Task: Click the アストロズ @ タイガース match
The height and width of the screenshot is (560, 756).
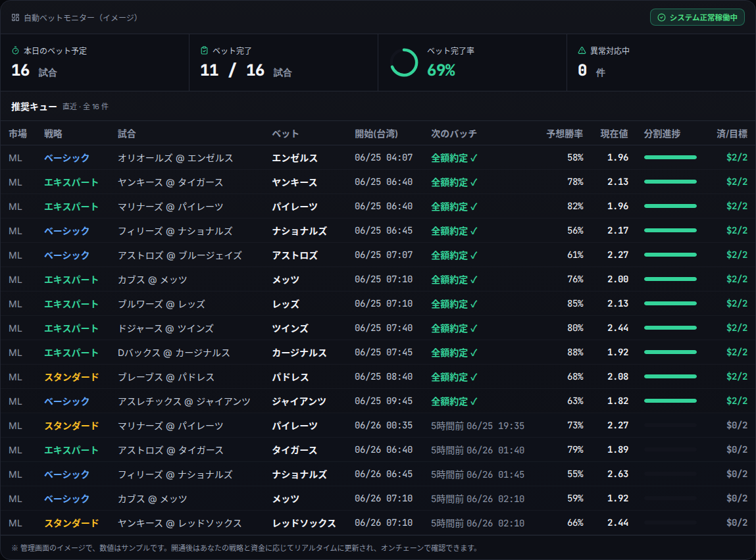Action: coord(170,450)
